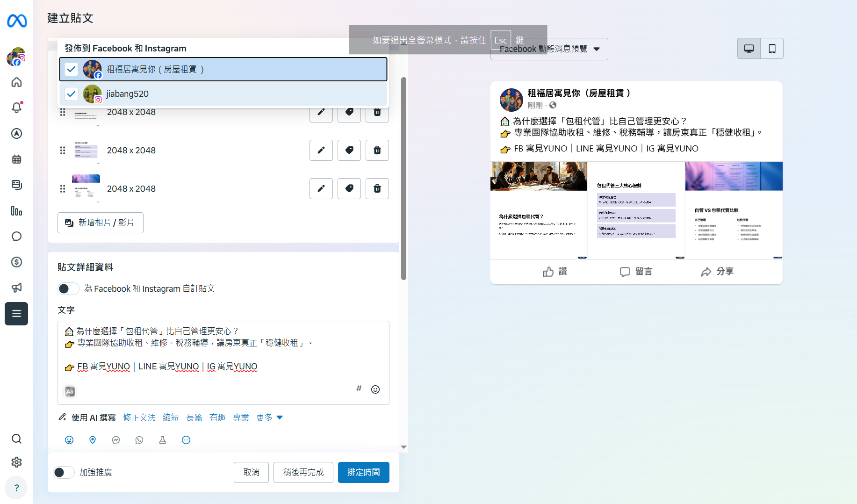Open emoji picker in text box
857x504 pixels.
375,389
